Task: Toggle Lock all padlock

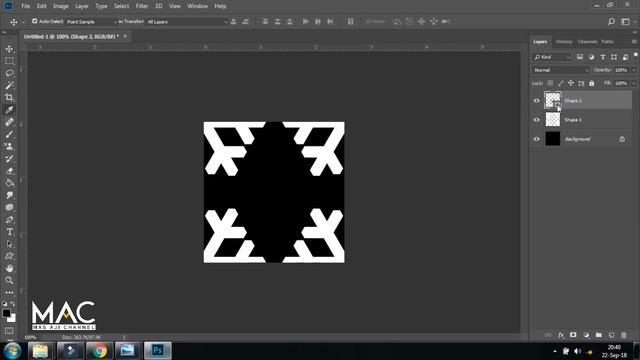Action: [591, 83]
